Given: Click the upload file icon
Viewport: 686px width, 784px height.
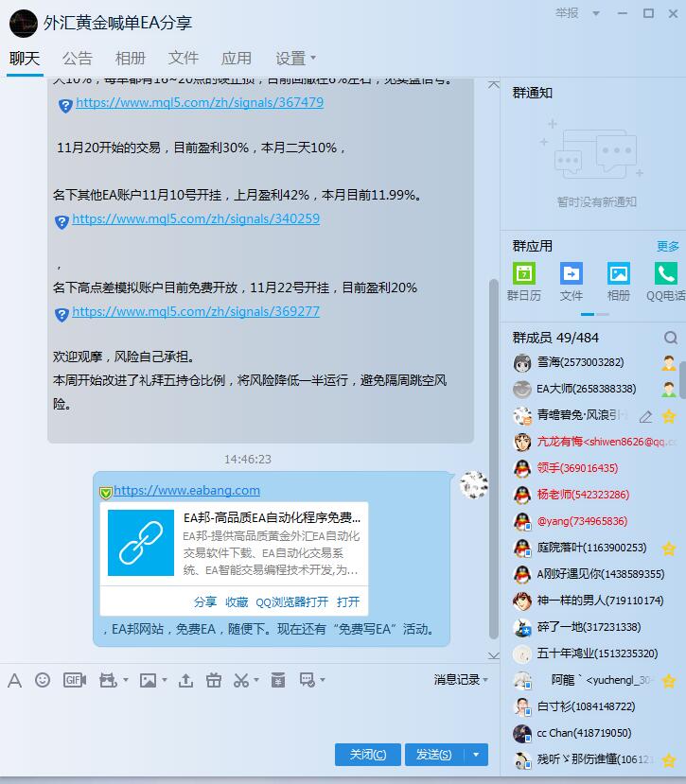Looking at the screenshot, I should 185,680.
